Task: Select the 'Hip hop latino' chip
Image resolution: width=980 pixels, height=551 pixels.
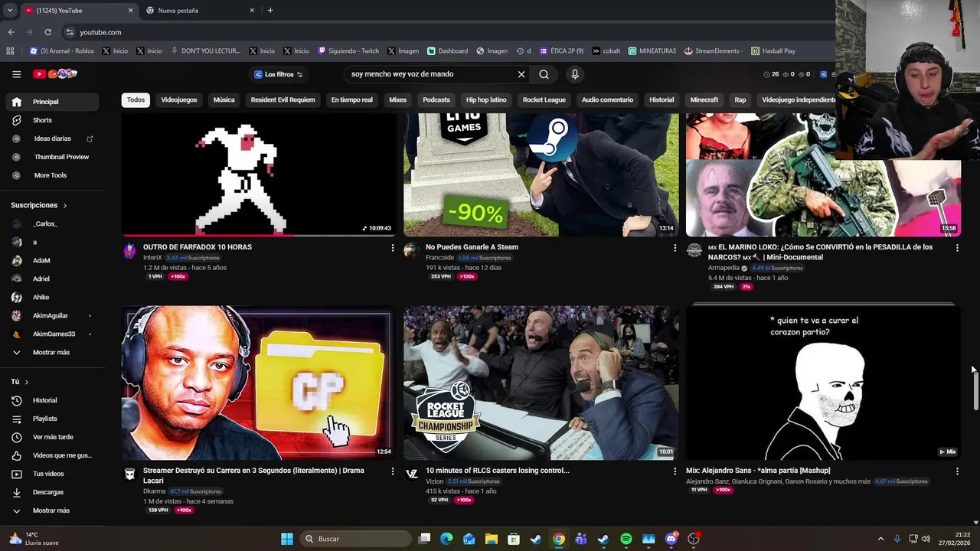Action: [486, 99]
